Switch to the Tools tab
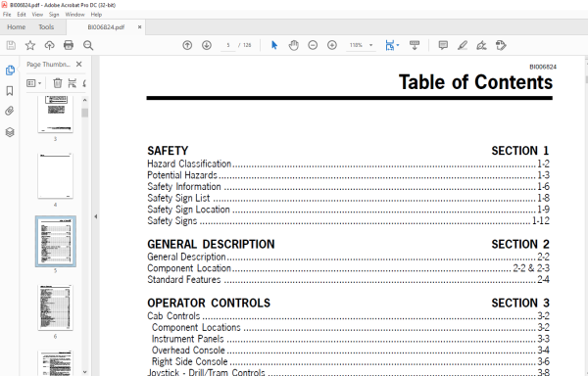Screen dimensions: 588x376 (x=46, y=27)
